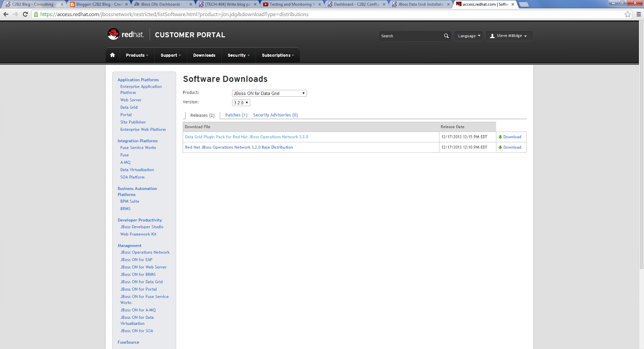
Task: Click green download arrow for Data Grid Plugin Pack
Action: [500, 137]
